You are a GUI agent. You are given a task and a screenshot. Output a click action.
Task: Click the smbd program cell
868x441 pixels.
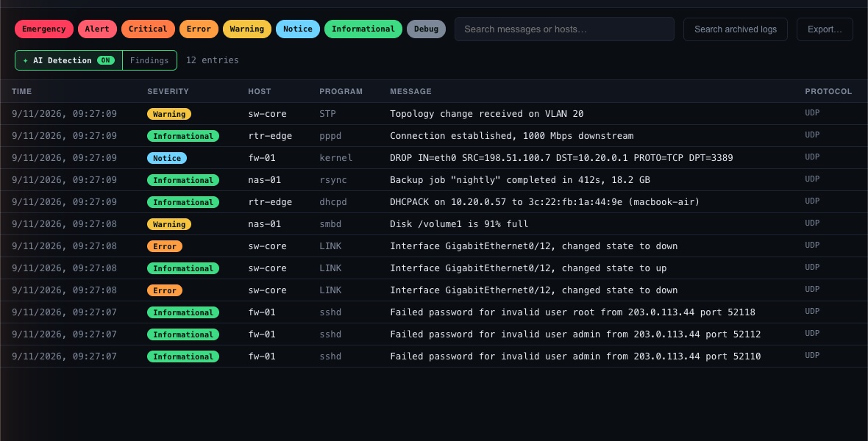330,224
